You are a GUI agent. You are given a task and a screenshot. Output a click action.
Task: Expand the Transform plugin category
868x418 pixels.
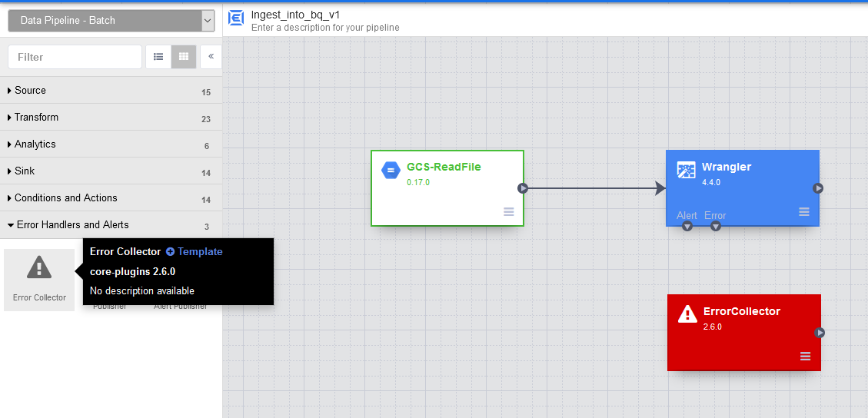pos(111,118)
